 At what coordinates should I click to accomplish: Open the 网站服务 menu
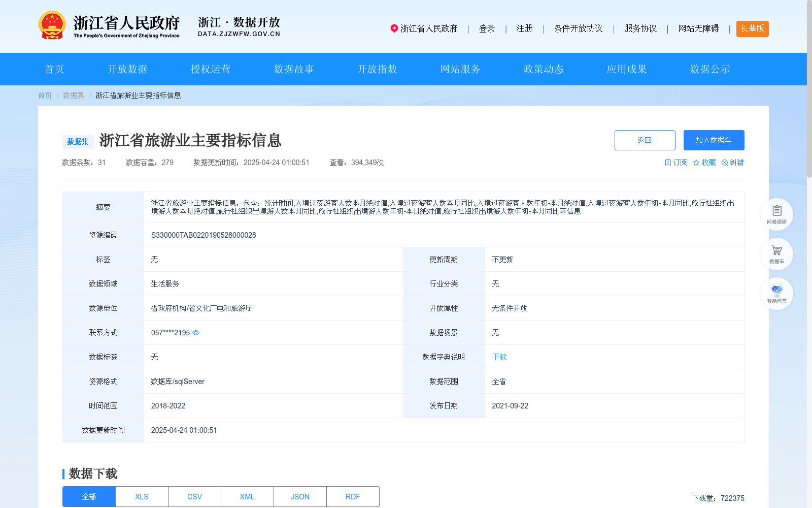point(459,69)
